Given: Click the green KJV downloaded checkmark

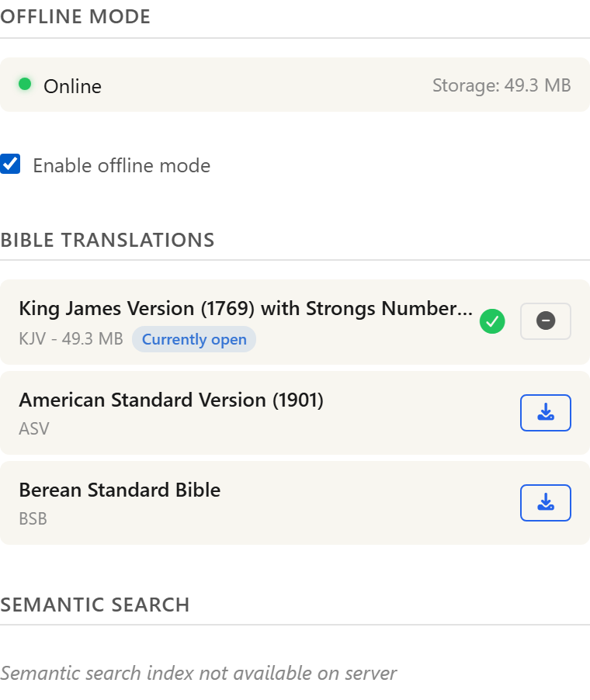Looking at the screenshot, I should (492, 321).
